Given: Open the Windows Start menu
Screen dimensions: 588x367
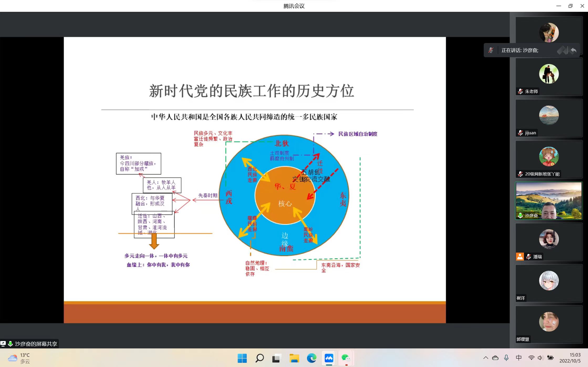Looking at the screenshot, I should pyautogui.click(x=242, y=358).
